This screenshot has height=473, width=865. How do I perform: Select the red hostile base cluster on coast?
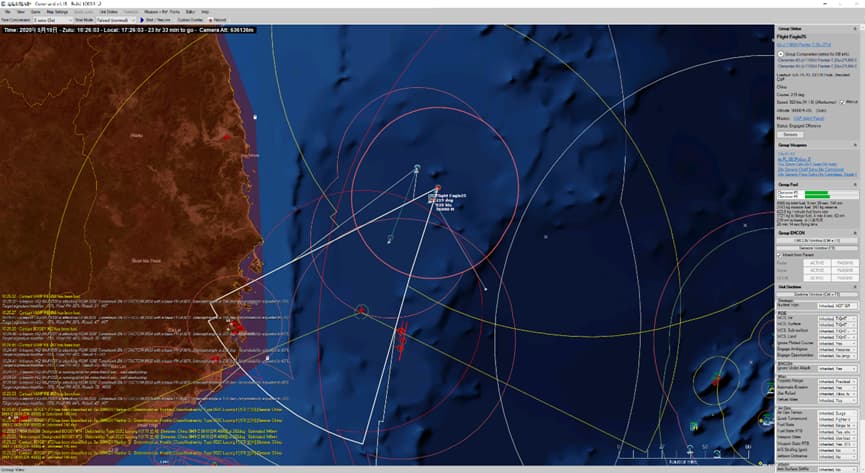click(x=236, y=327)
